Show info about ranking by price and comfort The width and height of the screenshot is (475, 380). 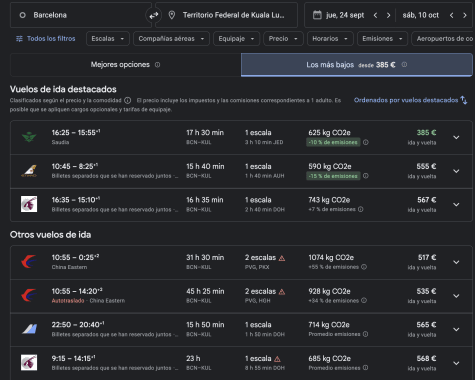127,100
